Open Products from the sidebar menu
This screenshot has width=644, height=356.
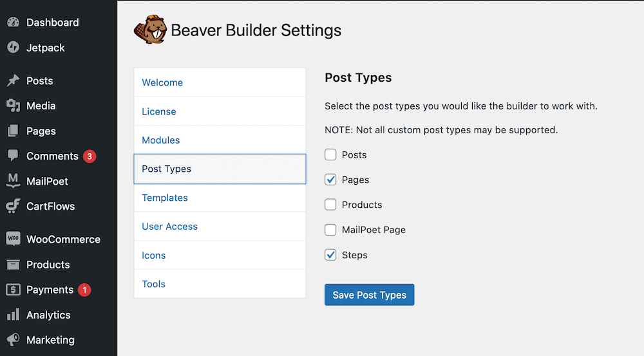tap(48, 265)
